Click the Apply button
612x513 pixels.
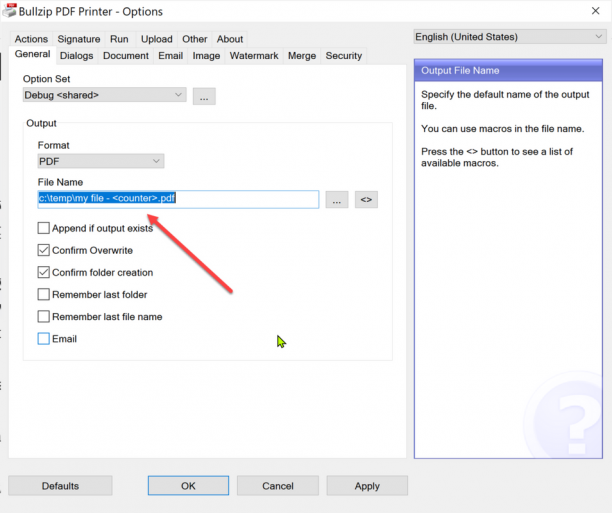coord(367,486)
